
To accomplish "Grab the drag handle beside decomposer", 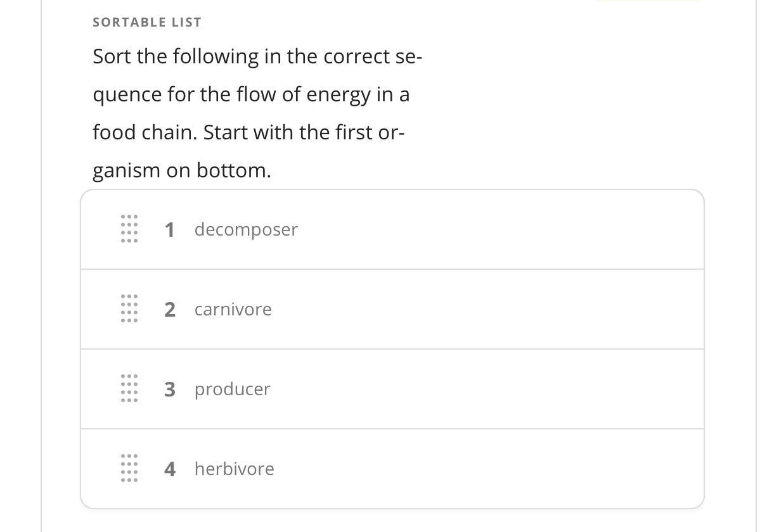I will click(129, 229).
